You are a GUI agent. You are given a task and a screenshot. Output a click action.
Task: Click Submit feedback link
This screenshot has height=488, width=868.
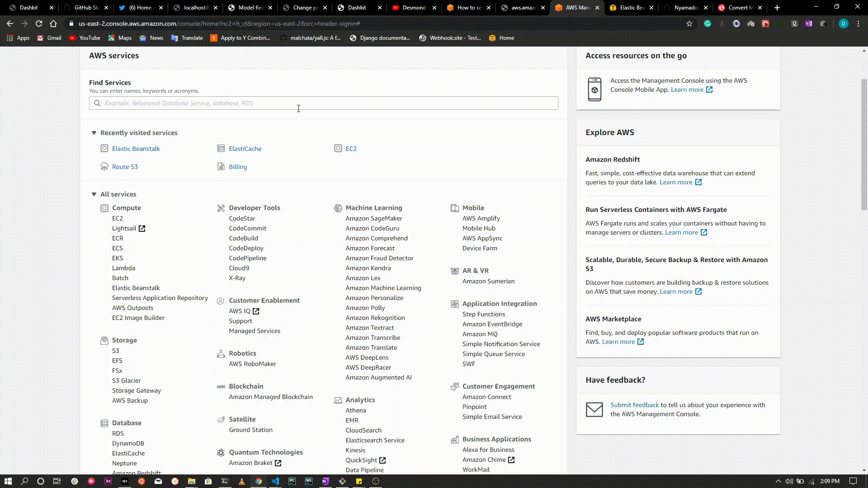pyautogui.click(x=634, y=405)
